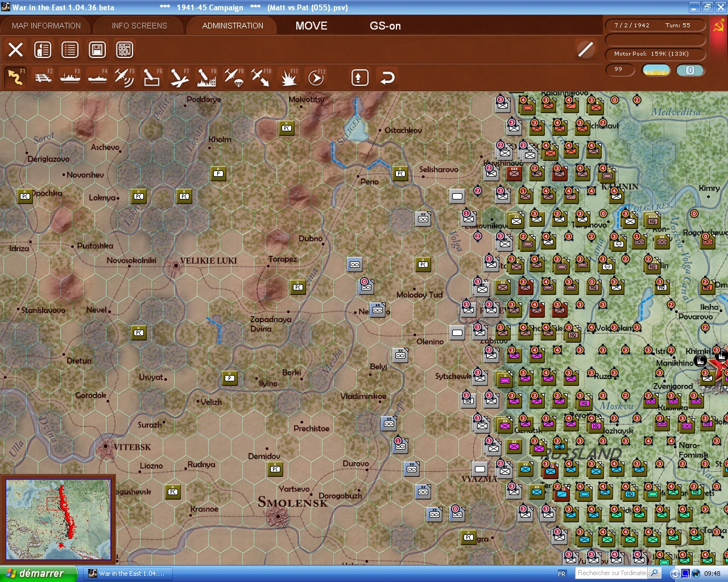Viewport: 728px width, 582px height.
Task: Open the MAP INFORMATION tab
Action: click(x=46, y=26)
